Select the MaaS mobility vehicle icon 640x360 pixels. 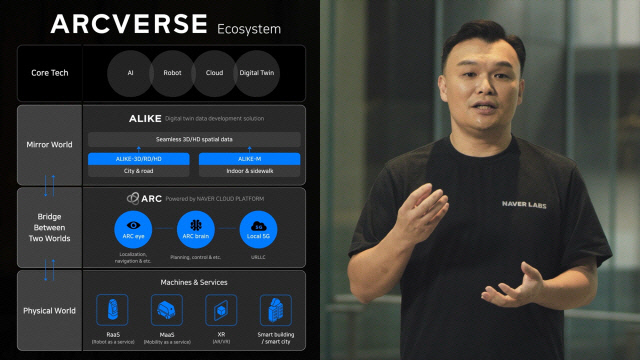pyautogui.click(x=167, y=310)
